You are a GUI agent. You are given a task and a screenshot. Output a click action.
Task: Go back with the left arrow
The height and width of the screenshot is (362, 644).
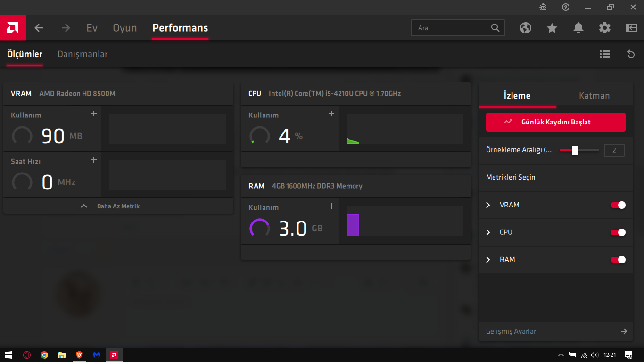point(39,28)
